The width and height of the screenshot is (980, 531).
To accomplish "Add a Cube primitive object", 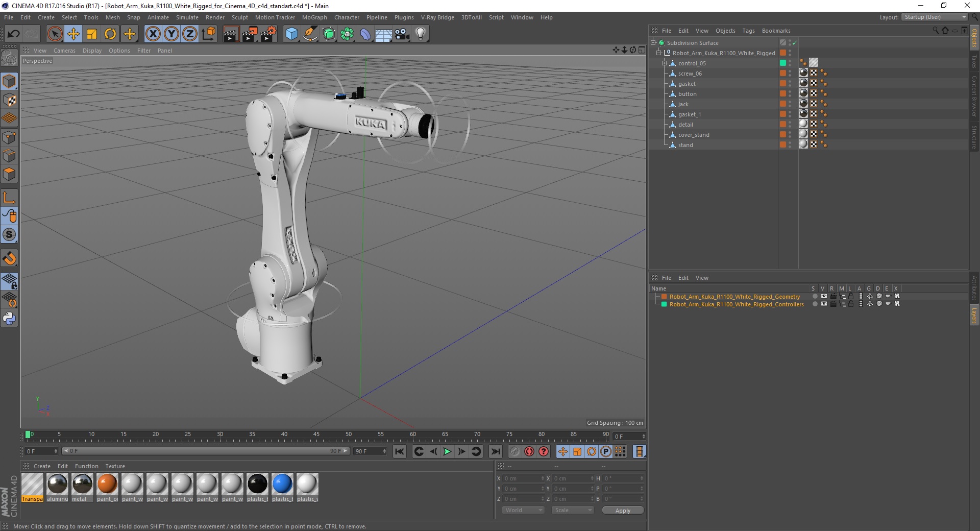I will [x=291, y=34].
